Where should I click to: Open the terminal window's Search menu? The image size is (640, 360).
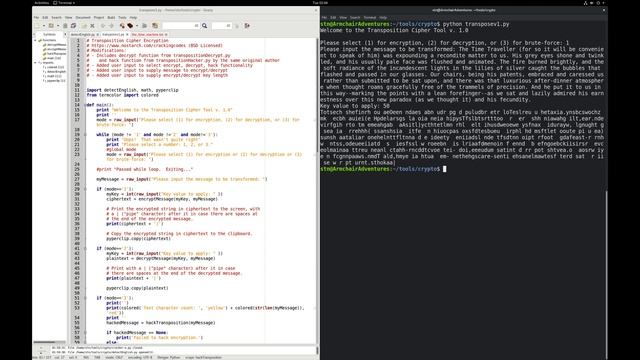(x=355, y=18)
